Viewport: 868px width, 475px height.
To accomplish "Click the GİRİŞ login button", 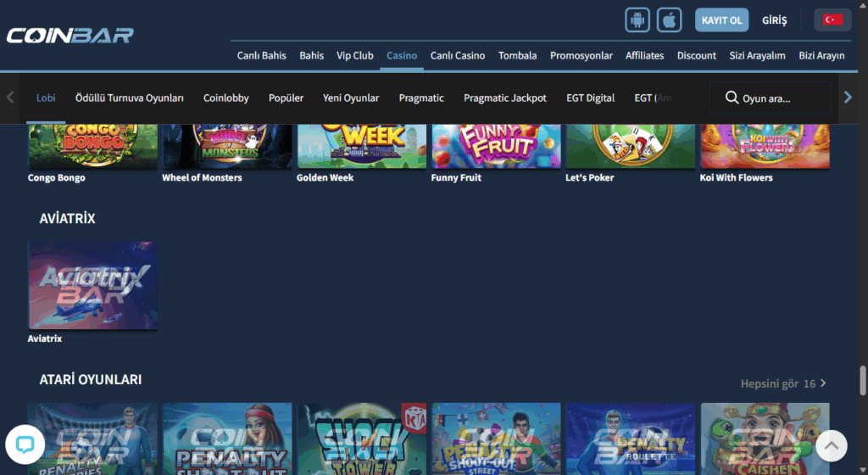I will click(775, 20).
